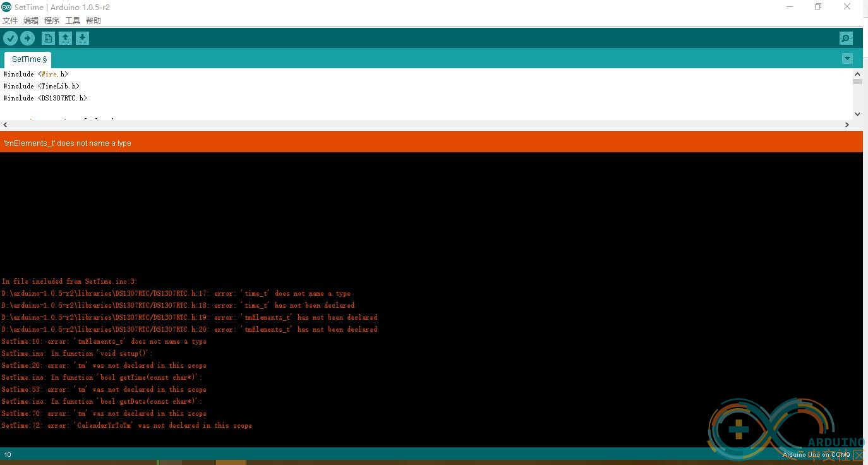Close the Arduino window
The image size is (868, 465).
[847, 7]
